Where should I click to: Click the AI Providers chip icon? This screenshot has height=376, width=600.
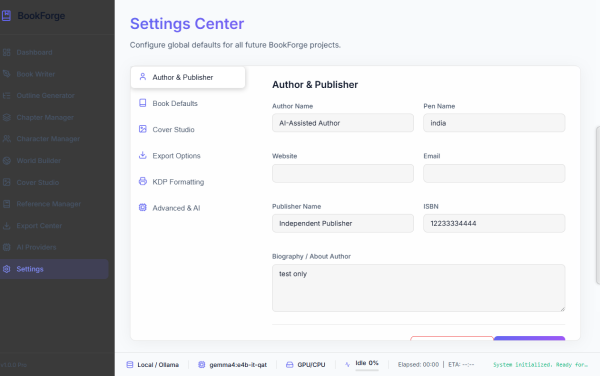coord(7,247)
